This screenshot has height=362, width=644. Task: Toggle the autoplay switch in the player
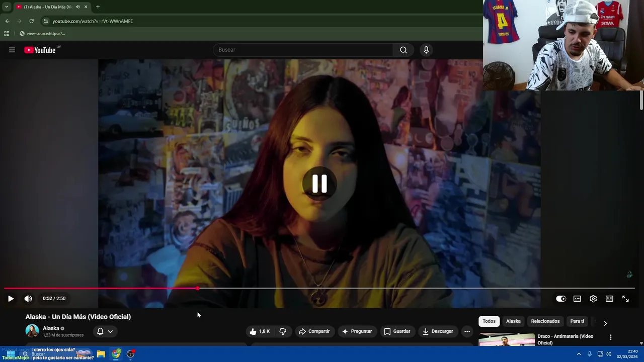click(561, 299)
